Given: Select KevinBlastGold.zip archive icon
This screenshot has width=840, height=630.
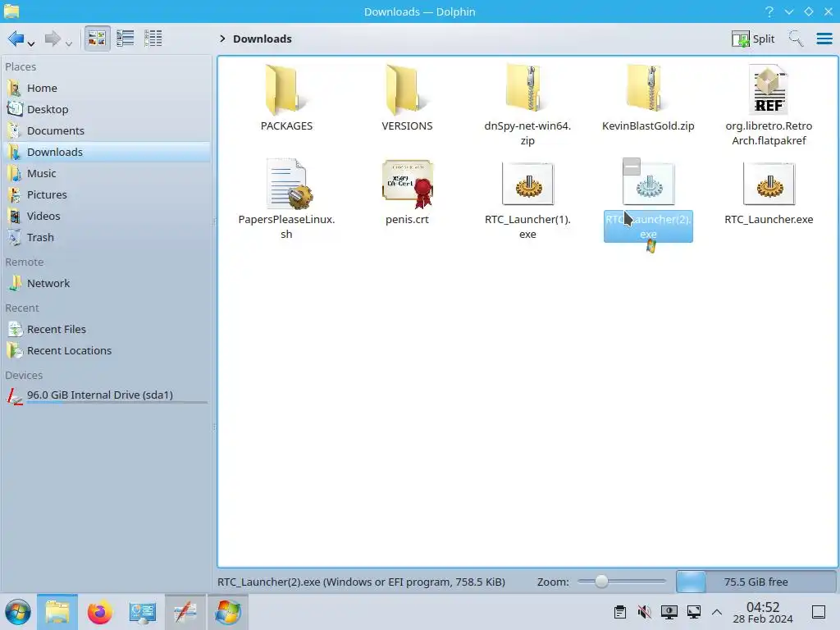Looking at the screenshot, I should pos(648,89).
